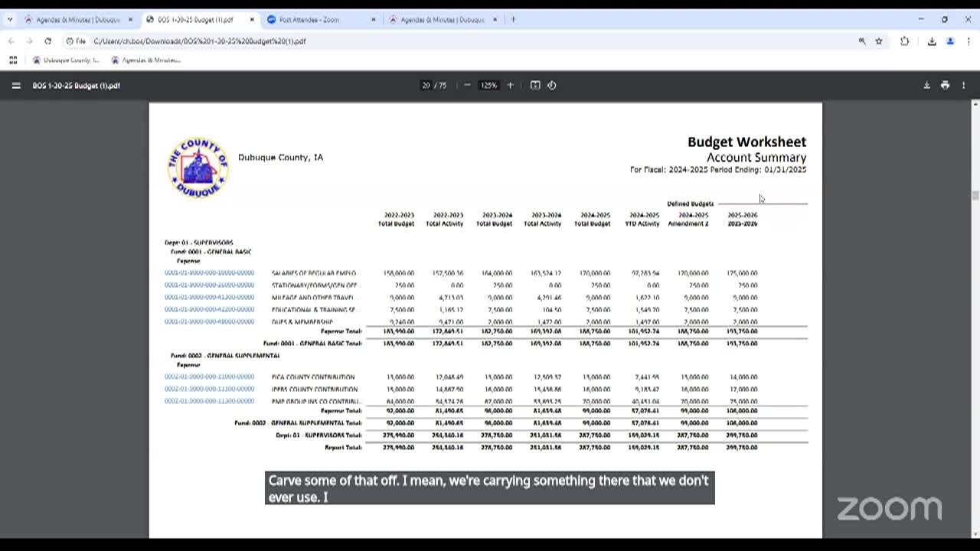Reload the current page
The height and width of the screenshot is (551, 980).
pyautogui.click(x=47, y=41)
